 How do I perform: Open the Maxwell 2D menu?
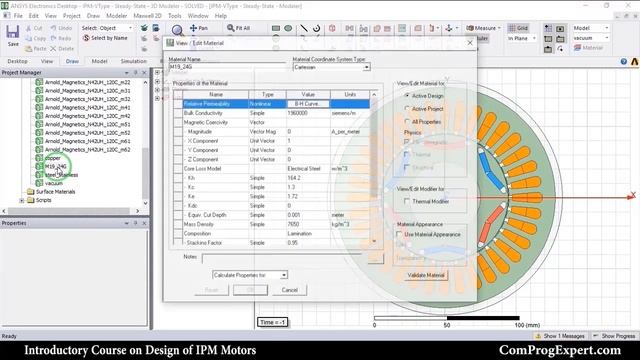(x=147, y=16)
